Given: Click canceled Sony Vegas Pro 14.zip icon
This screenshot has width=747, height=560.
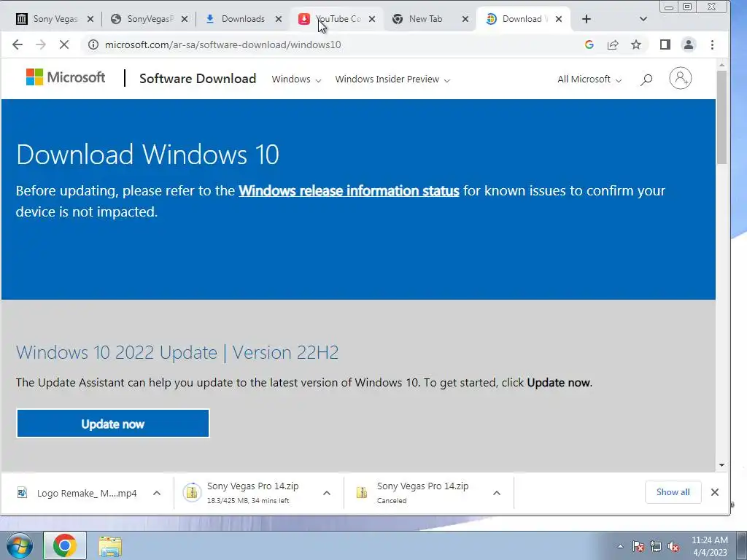Looking at the screenshot, I should pos(362,492).
